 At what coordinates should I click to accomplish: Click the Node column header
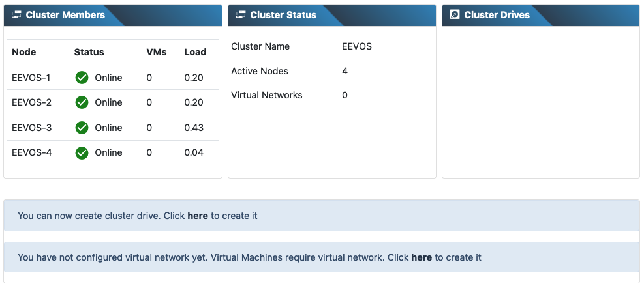(x=24, y=52)
